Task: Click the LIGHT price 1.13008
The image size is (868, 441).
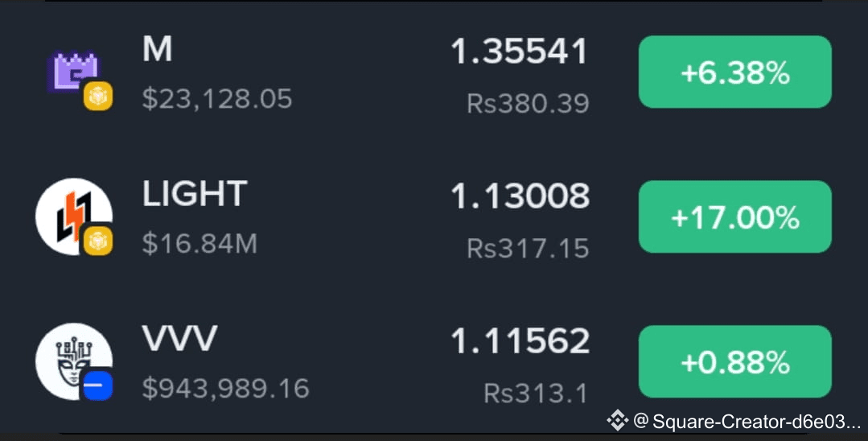Action: [x=519, y=196]
